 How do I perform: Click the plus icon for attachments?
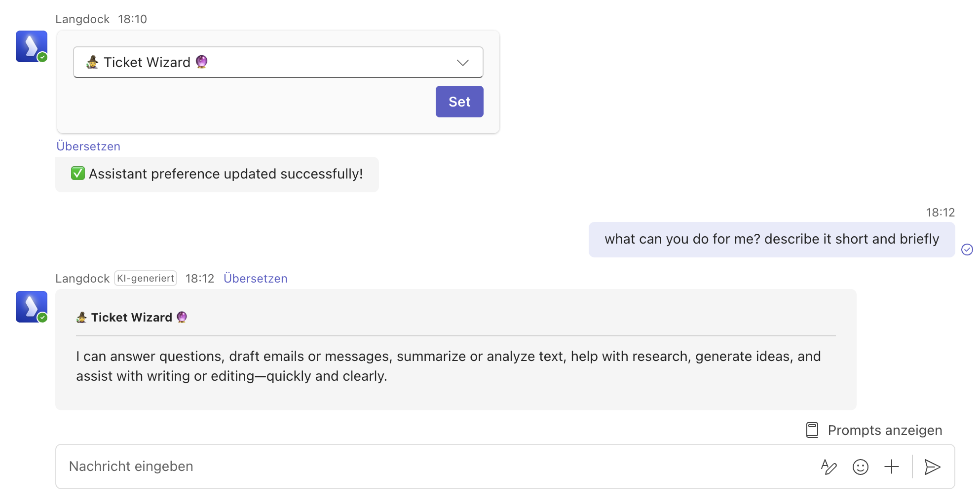pyautogui.click(x=891, y=467)
